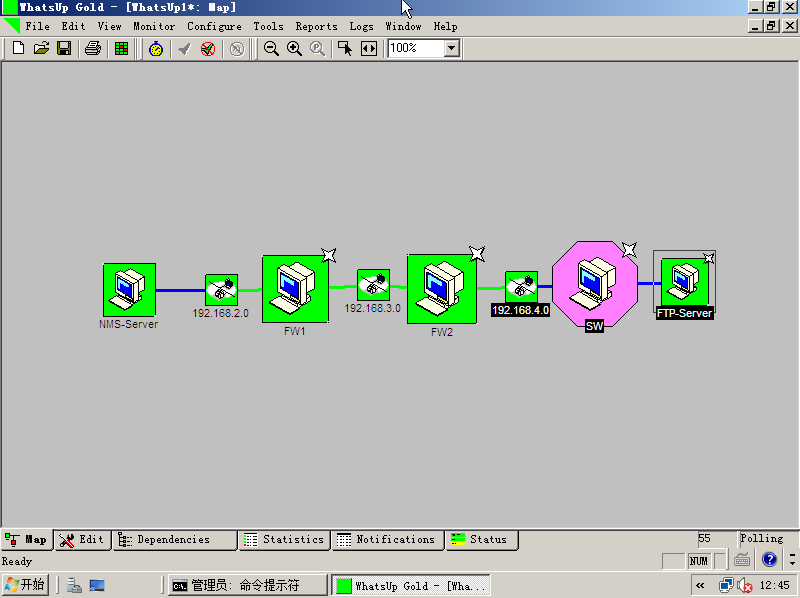Select the arrow pointer selection tool

[x=345, y=48]
